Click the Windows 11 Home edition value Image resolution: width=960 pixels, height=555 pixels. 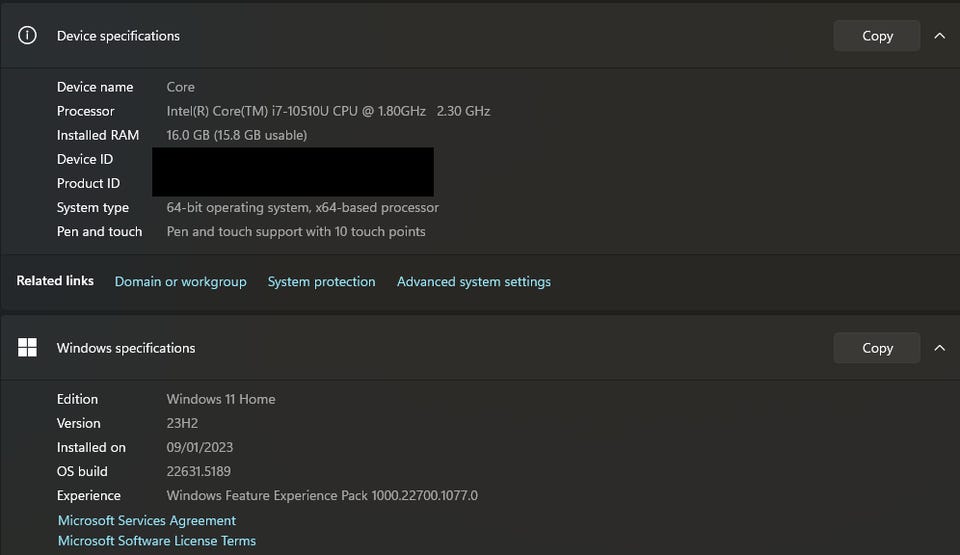pyautogui.click(x=220, y=399)
